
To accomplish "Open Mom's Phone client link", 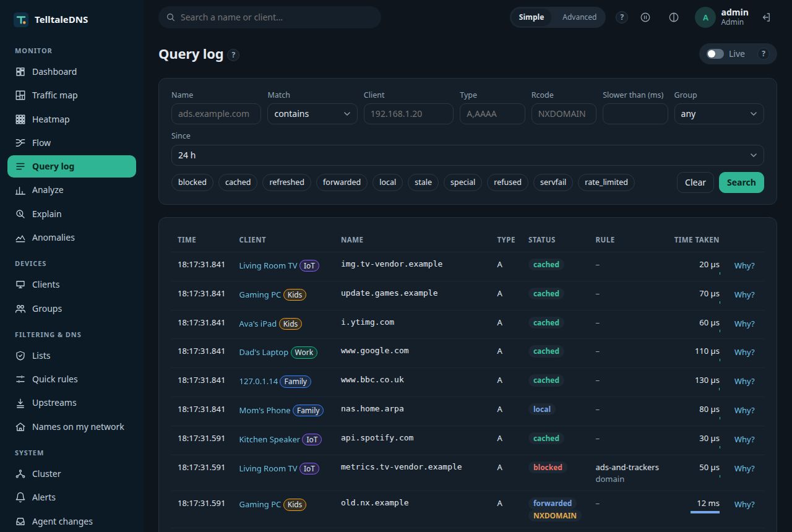I will click(x=265, y=411).
